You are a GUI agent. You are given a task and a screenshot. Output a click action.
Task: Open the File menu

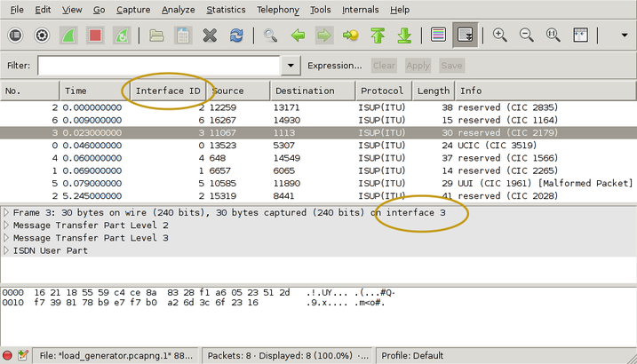16,10
